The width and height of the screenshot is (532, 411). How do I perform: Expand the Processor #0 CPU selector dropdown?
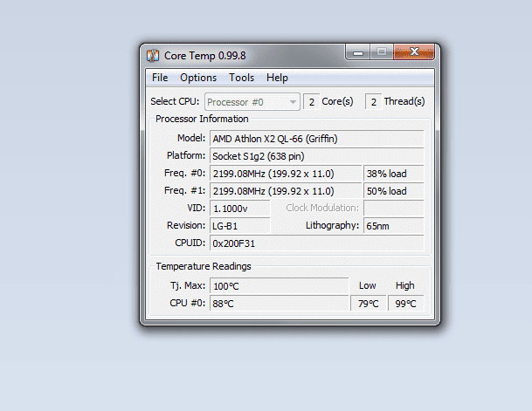252,102
